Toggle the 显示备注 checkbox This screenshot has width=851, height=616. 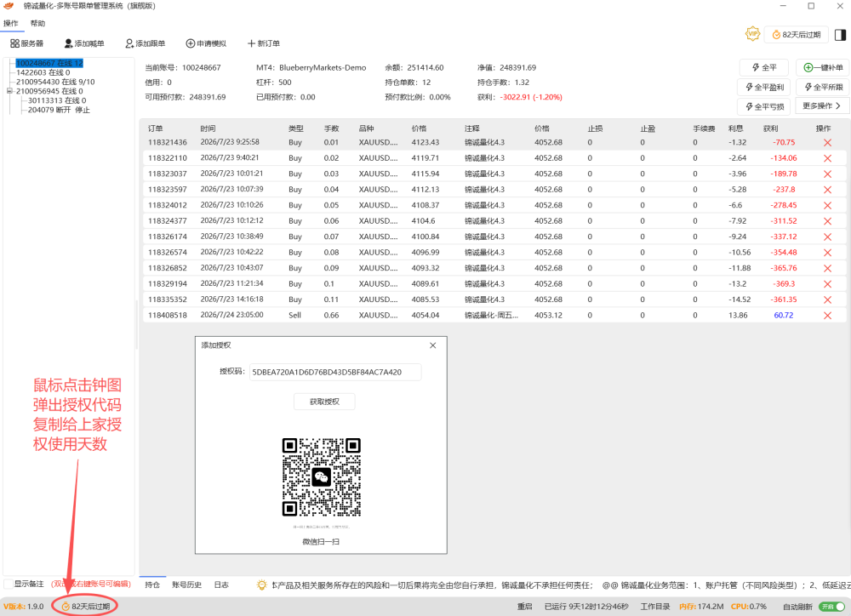(x=9, y=584)
